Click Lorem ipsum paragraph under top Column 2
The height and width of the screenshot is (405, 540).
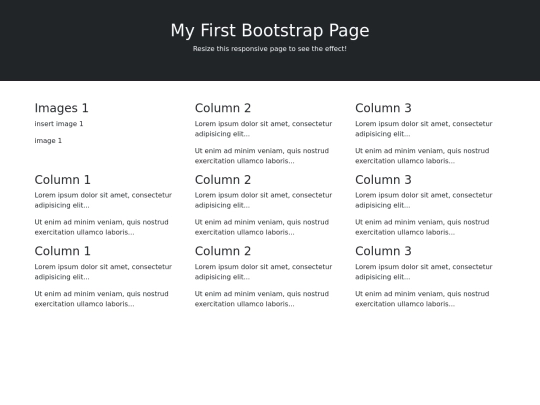[263, 129]
